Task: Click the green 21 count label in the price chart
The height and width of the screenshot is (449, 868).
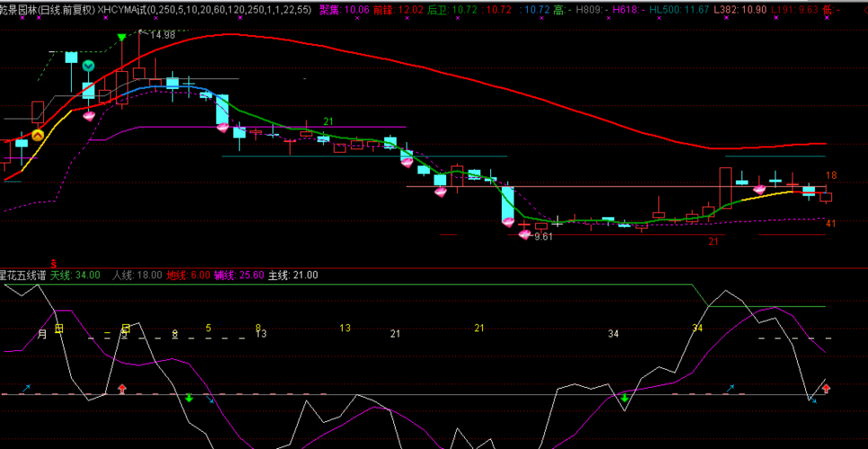Action: pos(329,121)
